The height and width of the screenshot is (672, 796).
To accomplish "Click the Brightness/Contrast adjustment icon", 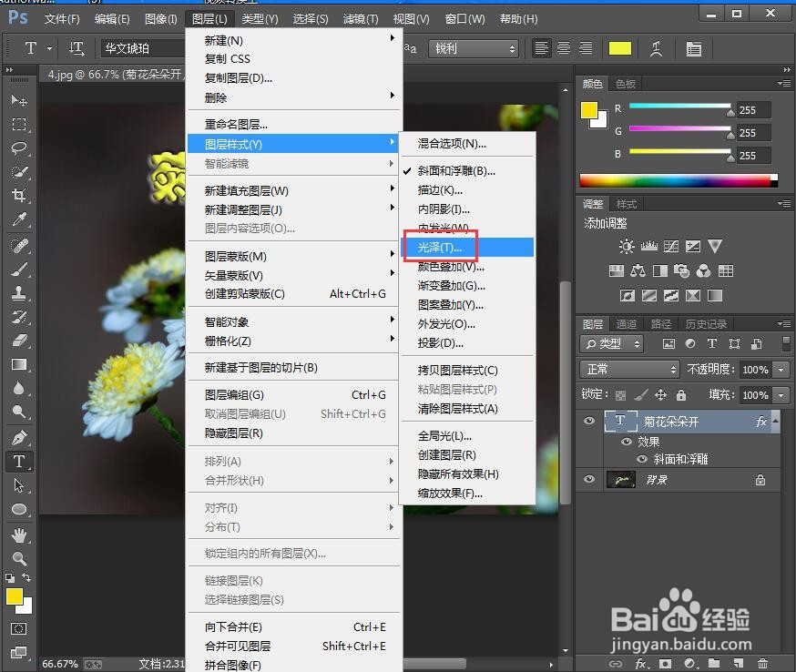I will (627, 247).
